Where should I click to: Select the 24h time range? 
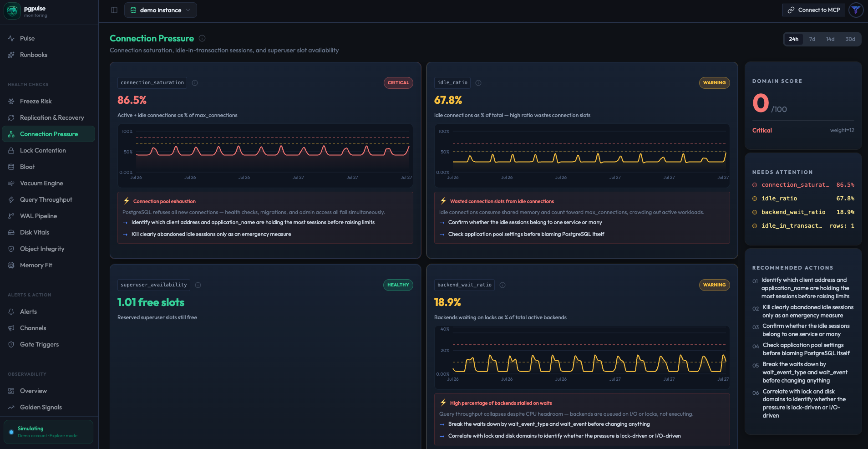[793, 39]
